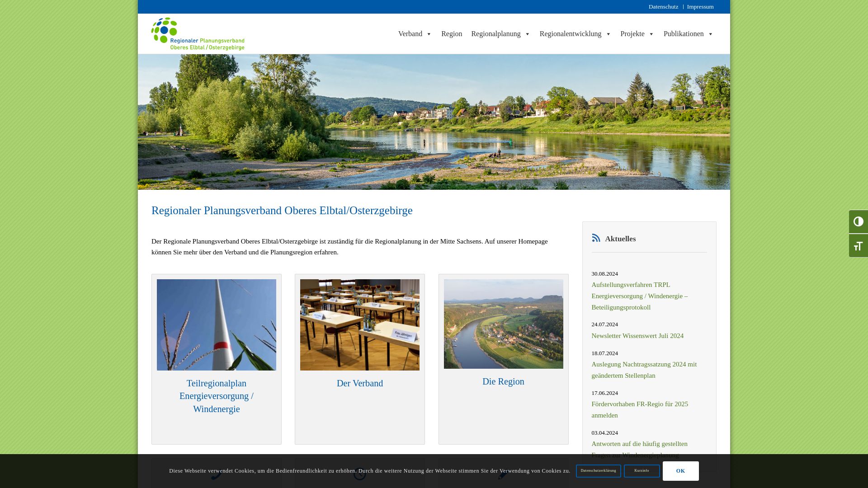Screen dimensions: 868x488
Task: Expand the Publikationen menu arrow
Action: click(710, 34)
